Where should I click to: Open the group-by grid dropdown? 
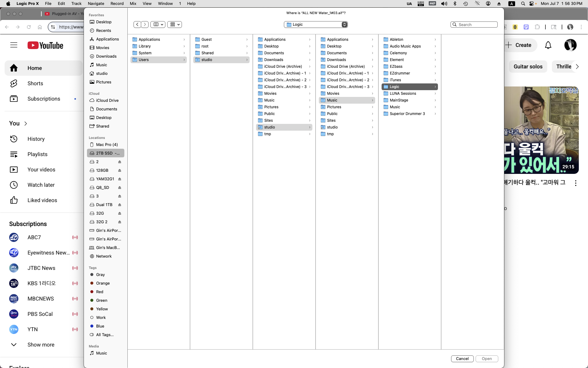click(x=175, y=25)
